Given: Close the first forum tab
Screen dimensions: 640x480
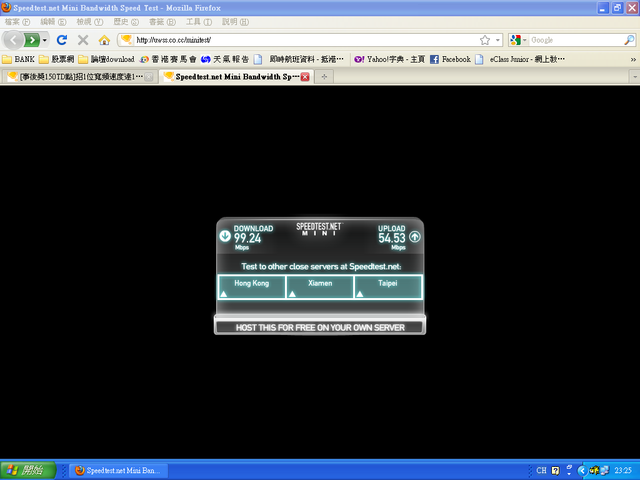Looking at the screenshot, I should 149,77.
